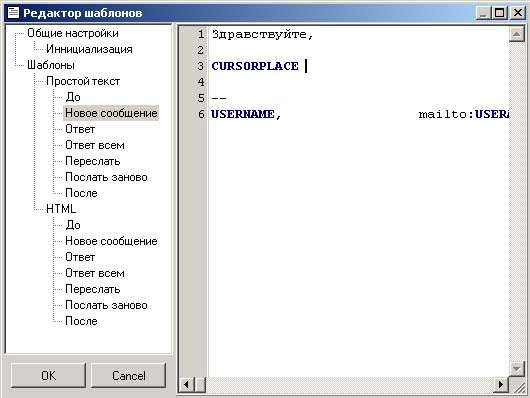The width and height of the screenshot is (530, 398).
Task: Collapse the Шаблоны tree branch
Action: [x=51, y=65]
